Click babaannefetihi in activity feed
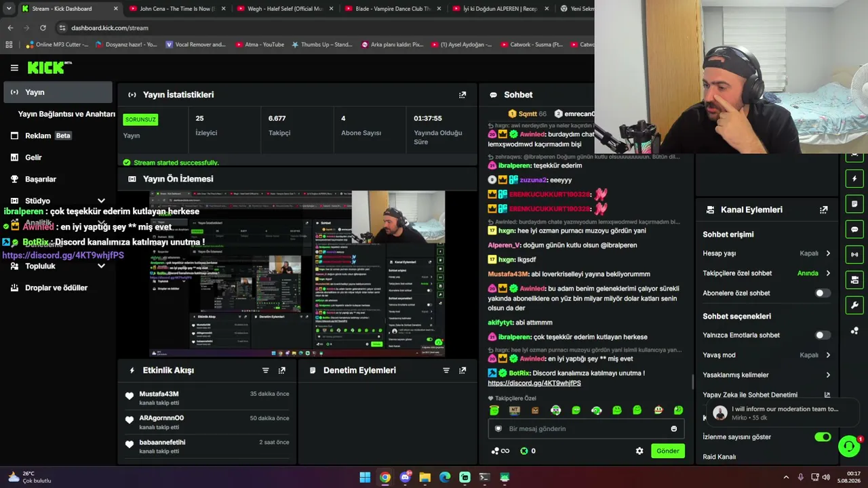This screenshot has height=488, width=868. (162, 443)
